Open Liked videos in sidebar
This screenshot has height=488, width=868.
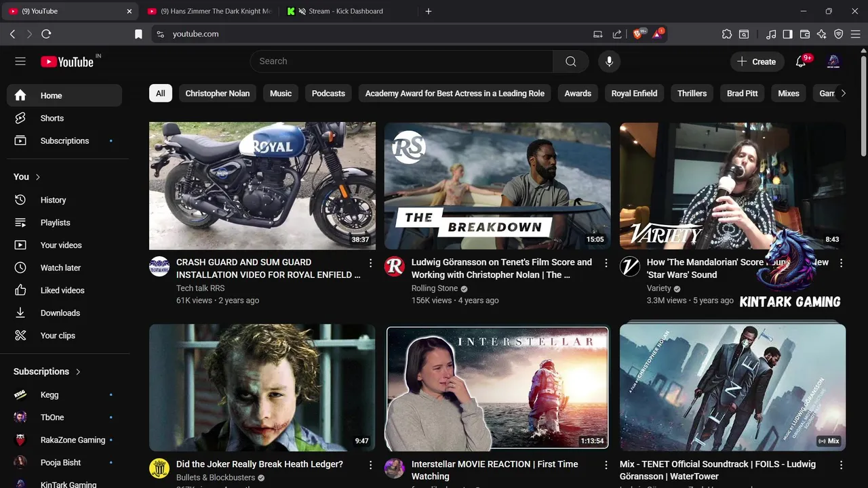[64, 290]
